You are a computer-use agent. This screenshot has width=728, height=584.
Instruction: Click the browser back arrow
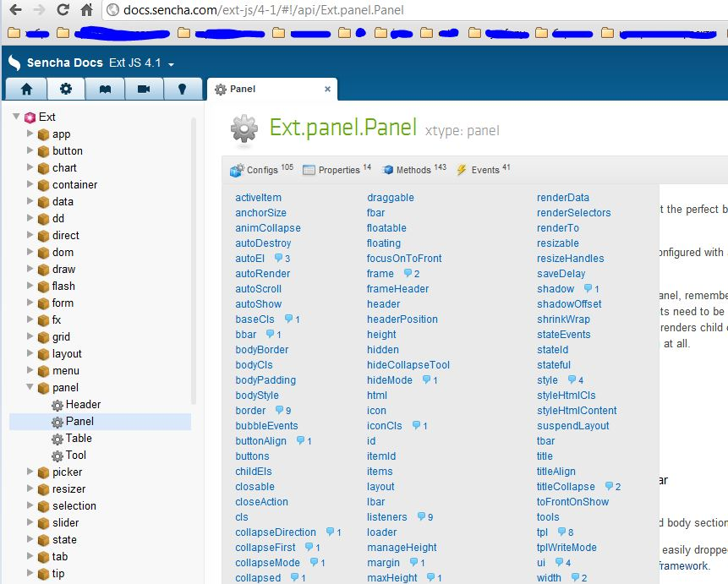tap(16, 10)
